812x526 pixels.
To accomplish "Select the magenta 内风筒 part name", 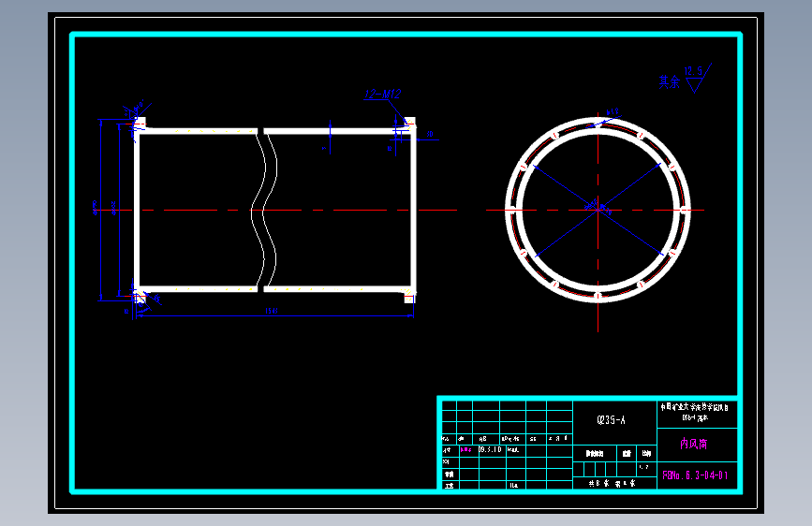I will click(694, 444).
